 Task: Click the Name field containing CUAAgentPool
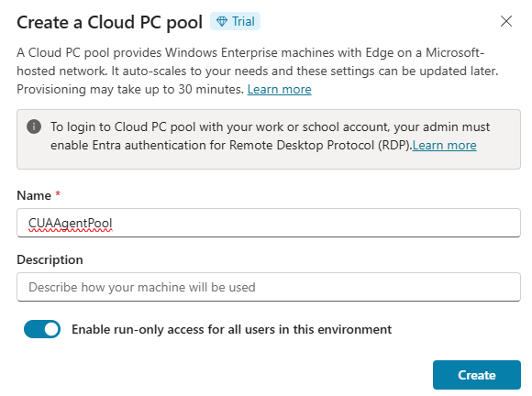[x=269, y=223]
